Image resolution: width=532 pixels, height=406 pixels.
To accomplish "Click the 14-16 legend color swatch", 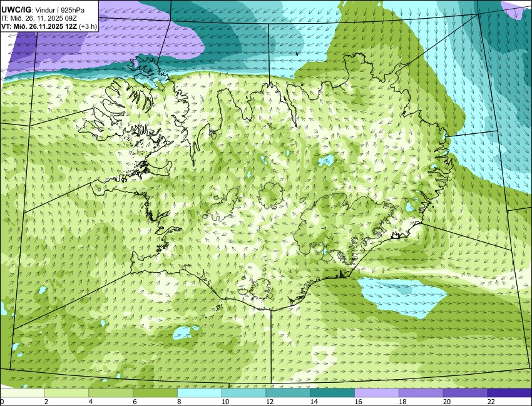I will coord(332,393).
